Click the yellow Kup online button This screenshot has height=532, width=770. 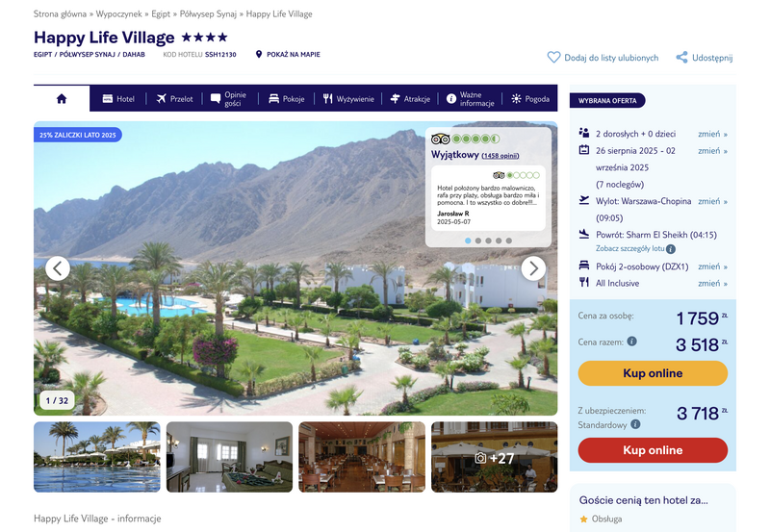(653, 373)
